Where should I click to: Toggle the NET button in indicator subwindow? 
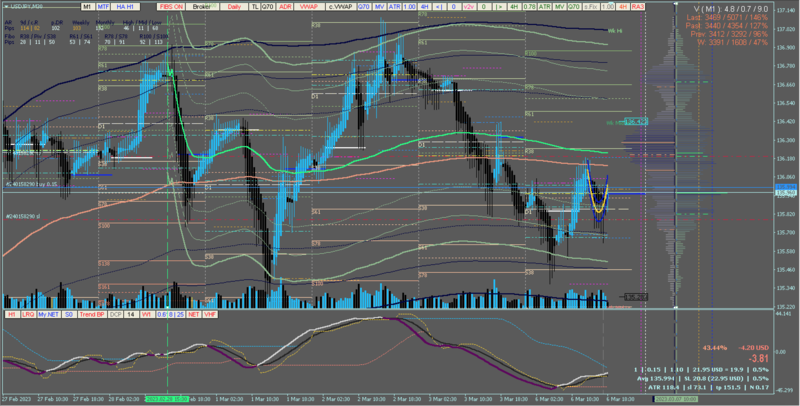pyautogui.click(x=194, y=315)
